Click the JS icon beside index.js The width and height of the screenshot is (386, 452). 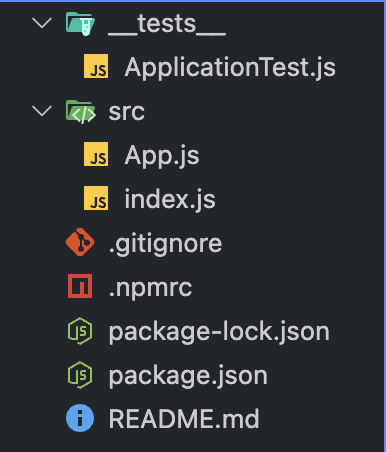[96, 198]
